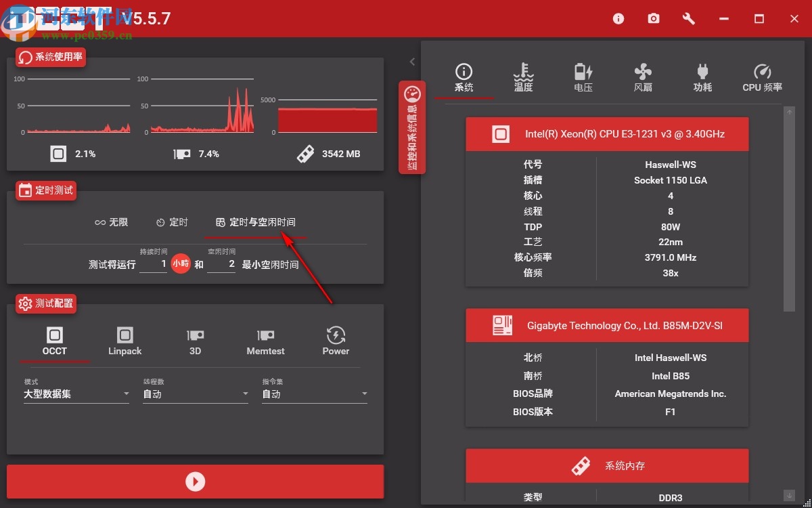Toggle the 小时 duration unit
This screenshot has height=508, width=812.
click(181, 263)
